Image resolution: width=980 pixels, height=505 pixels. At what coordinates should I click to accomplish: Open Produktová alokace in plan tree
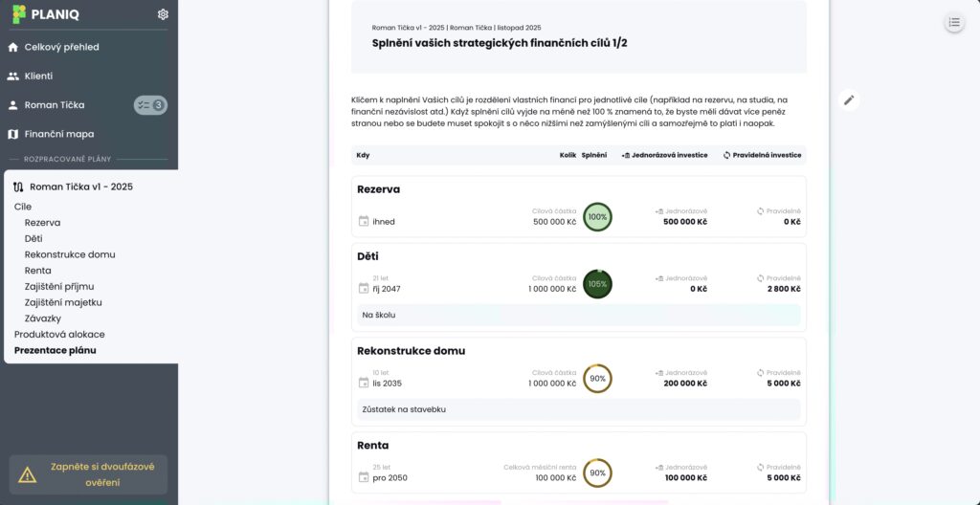coord(59,335)
